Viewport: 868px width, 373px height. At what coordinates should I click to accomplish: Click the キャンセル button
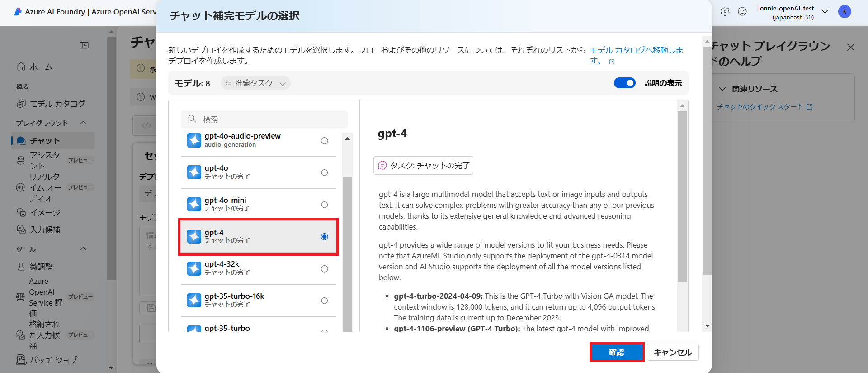[x=673, y=352]
